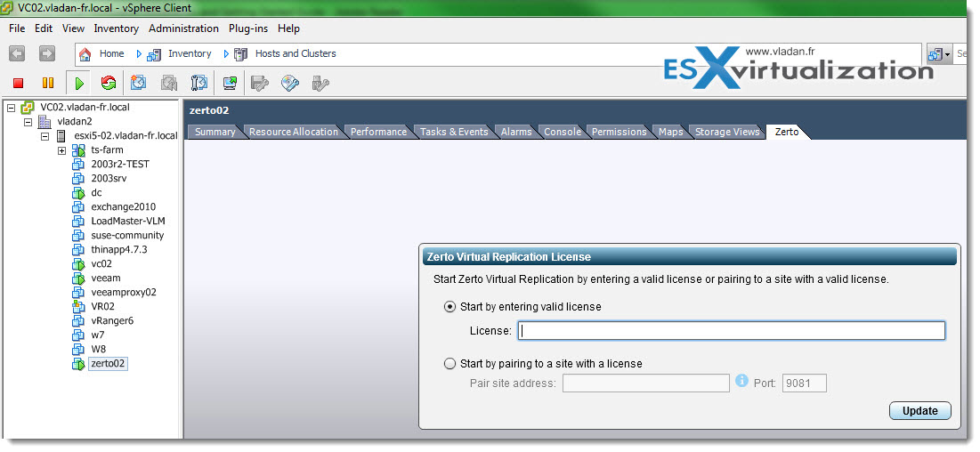Click the navigation Forward arrow
Screen dimensions: 980x452
pos(47,53)
